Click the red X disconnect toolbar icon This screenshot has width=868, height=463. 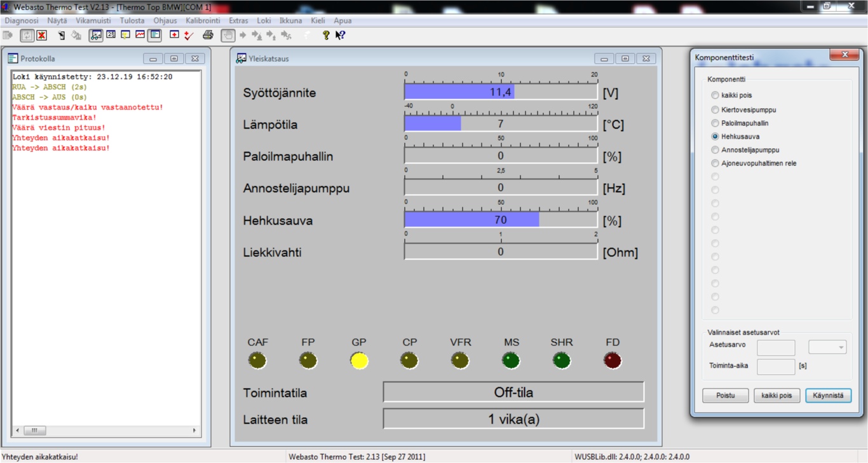pyautogui.click(x=41, y=36)
